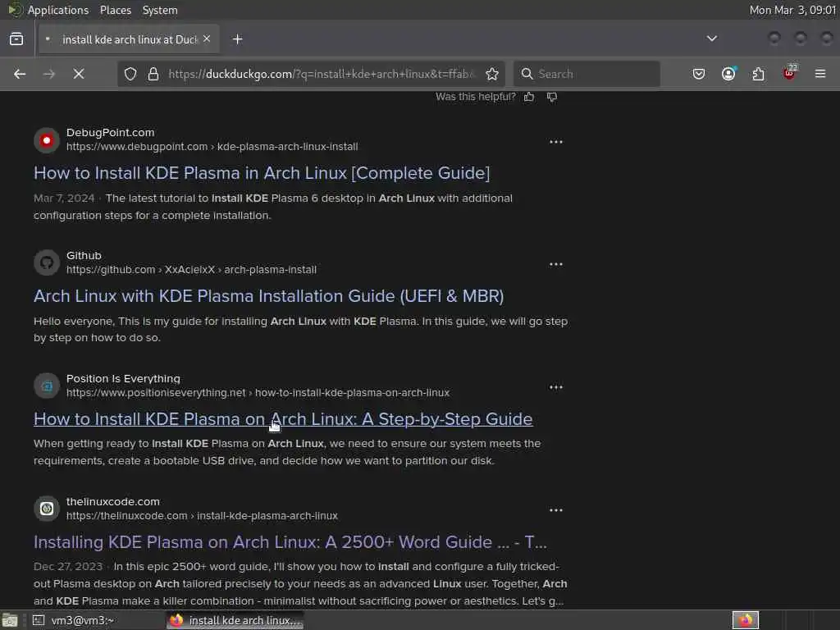Click the Dec 27, 2023 date text
This screenshot has width=840, height=630.
point(68,567)
